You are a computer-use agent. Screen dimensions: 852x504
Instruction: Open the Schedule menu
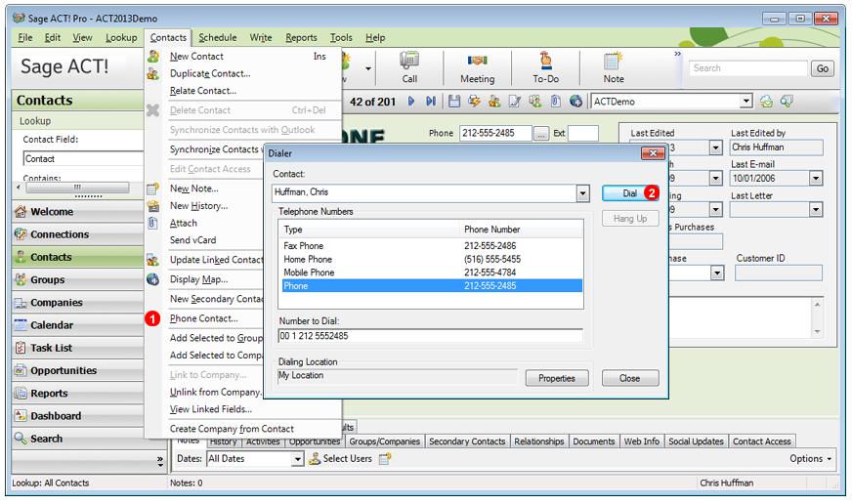(217, 38)
